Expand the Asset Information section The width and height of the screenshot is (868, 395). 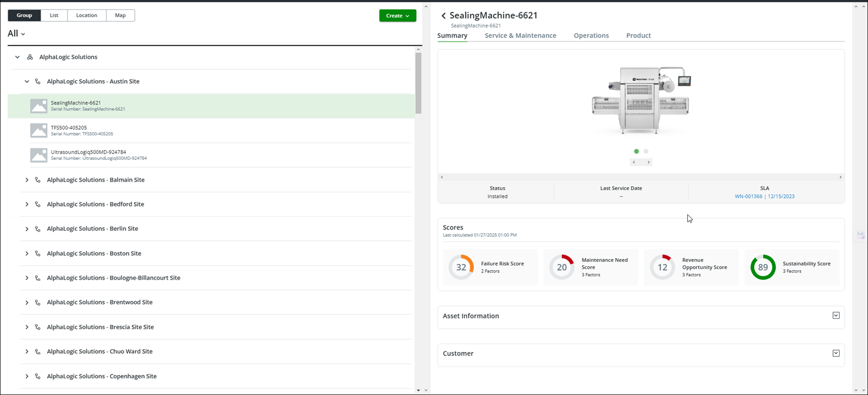pos(836,315)
